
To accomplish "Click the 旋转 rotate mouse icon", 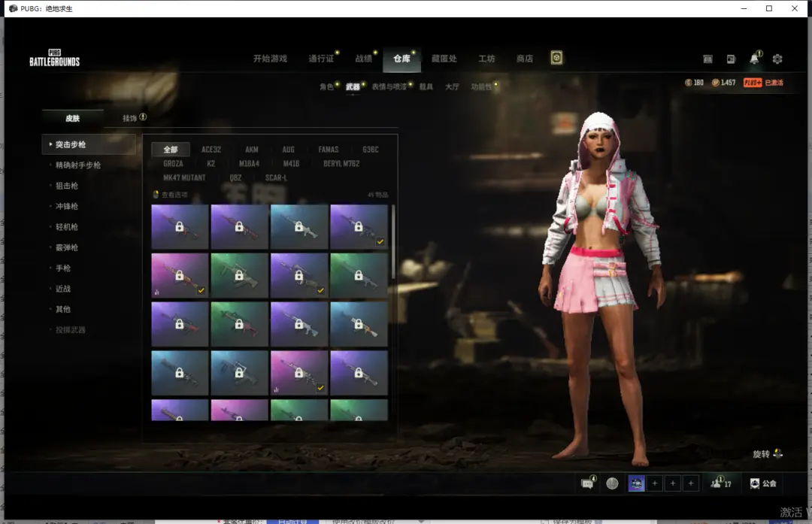I will pos(777,453).
